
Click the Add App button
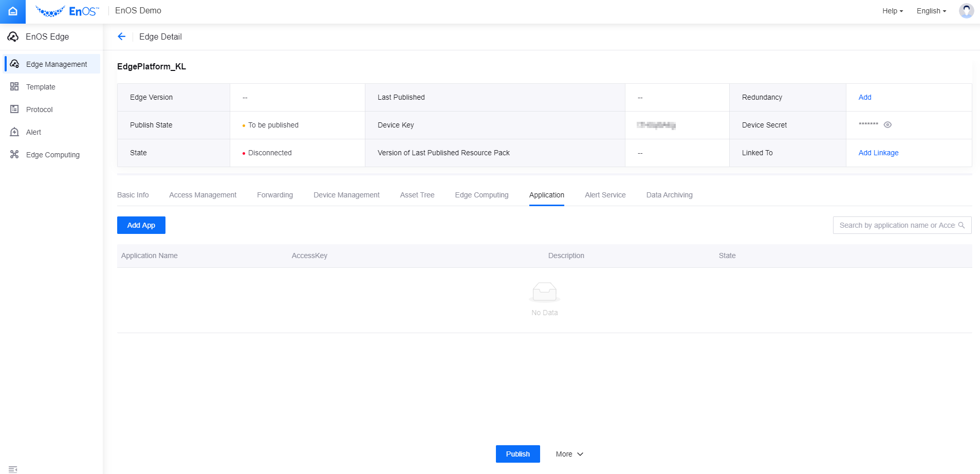tap(141, 225)
